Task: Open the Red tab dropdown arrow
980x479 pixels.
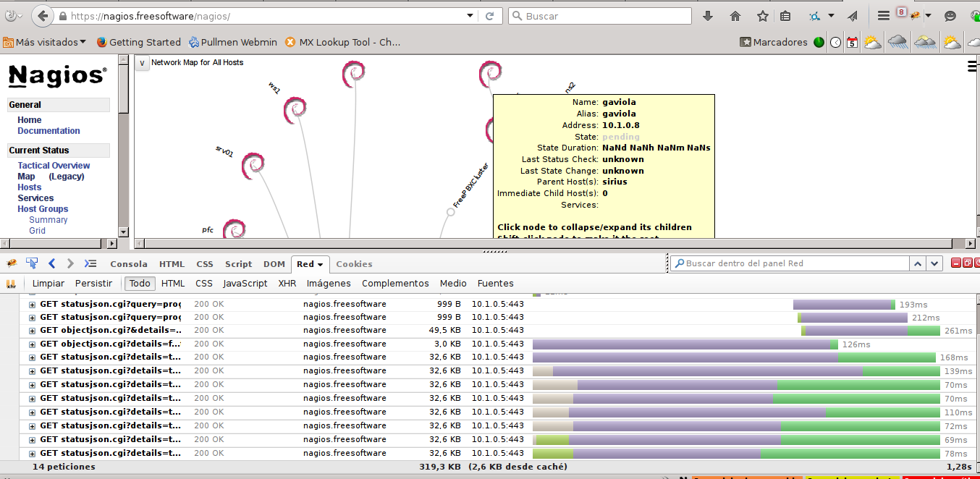Action: tap(320, 264)
